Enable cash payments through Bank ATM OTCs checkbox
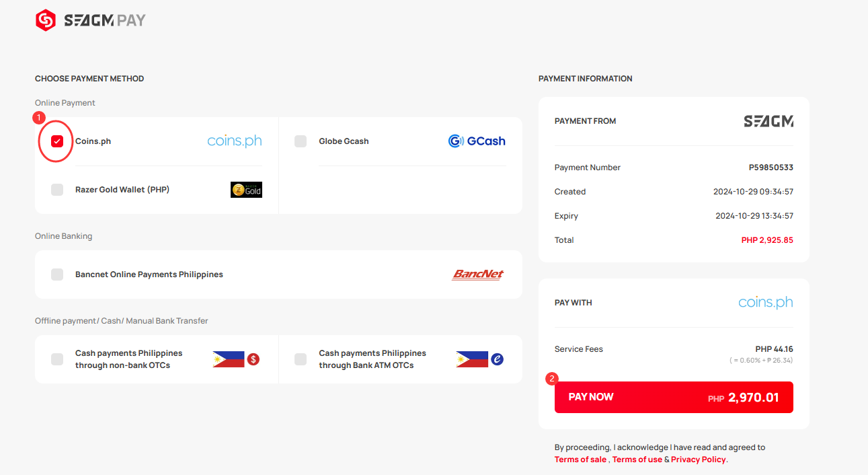The width and height of the screenshot is (868, 475). click(301, 359)
